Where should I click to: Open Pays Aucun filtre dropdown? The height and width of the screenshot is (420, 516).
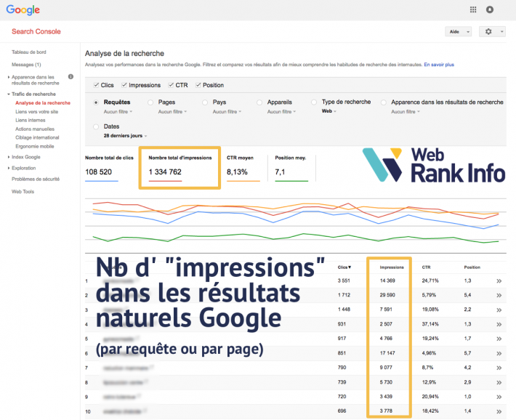point(227,112)
